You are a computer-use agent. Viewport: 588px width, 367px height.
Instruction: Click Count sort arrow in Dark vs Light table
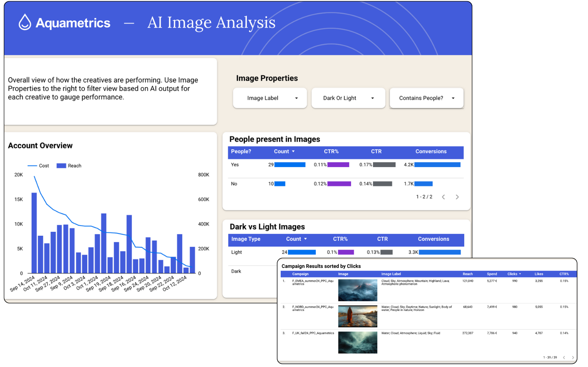(x=305, y=239)
